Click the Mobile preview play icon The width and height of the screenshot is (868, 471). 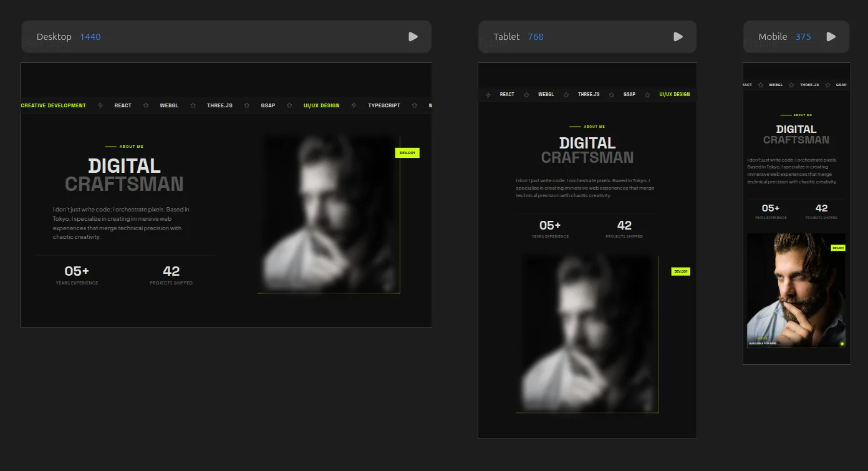pyautogui.click(x=831, y=37)
